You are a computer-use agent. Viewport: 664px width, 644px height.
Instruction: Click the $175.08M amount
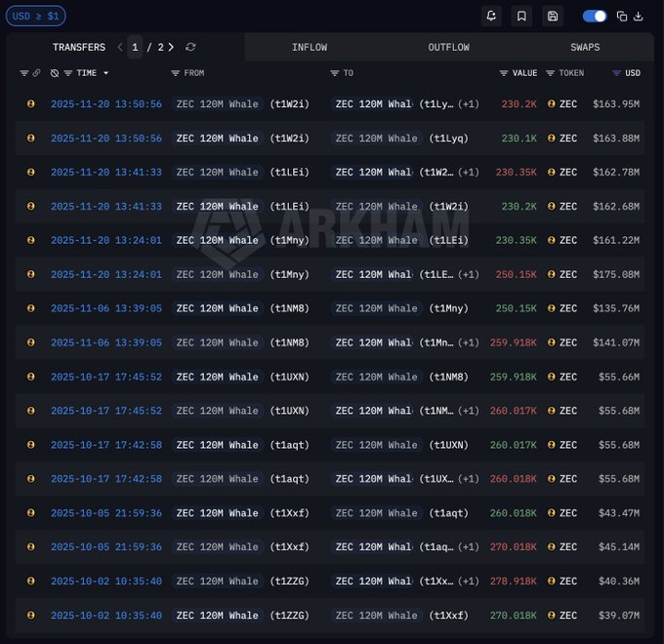click(616, 274)
